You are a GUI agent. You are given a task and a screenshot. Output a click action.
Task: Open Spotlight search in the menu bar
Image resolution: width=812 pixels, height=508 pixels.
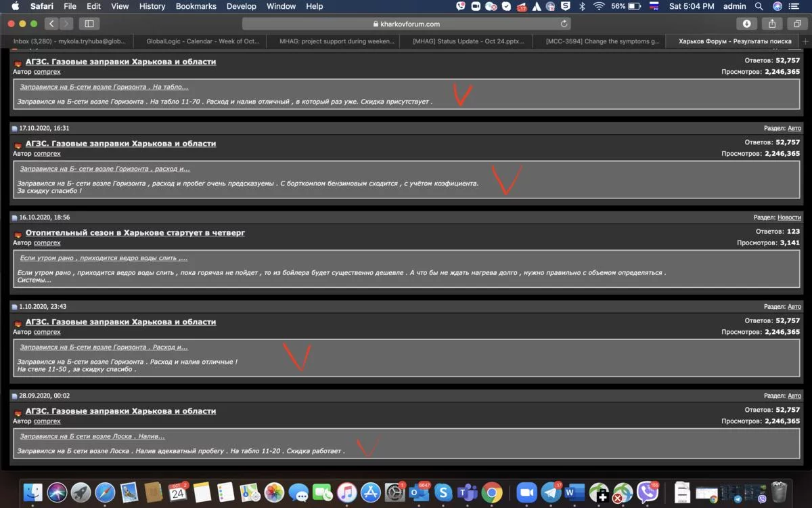(759, 6)
